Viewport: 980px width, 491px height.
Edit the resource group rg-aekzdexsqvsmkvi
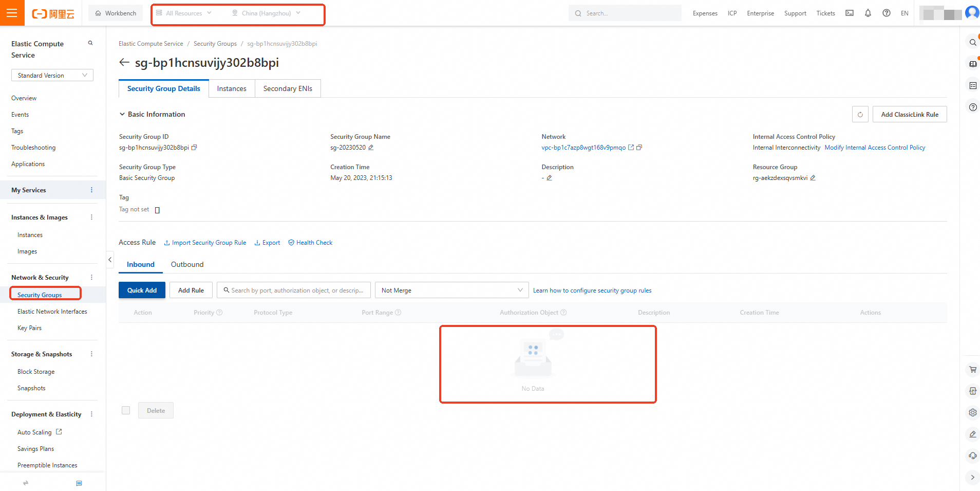(813, 178)
